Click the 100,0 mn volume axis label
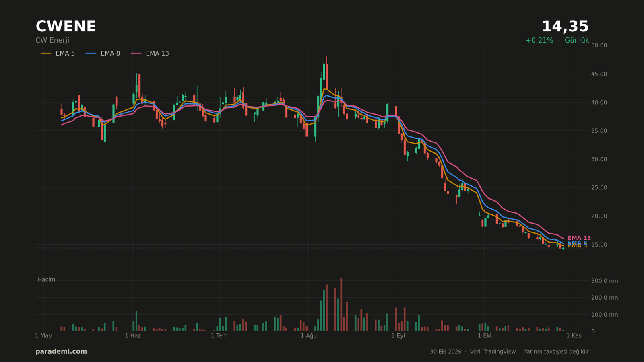Screen dimensions: 644x362 pos(605,315)
